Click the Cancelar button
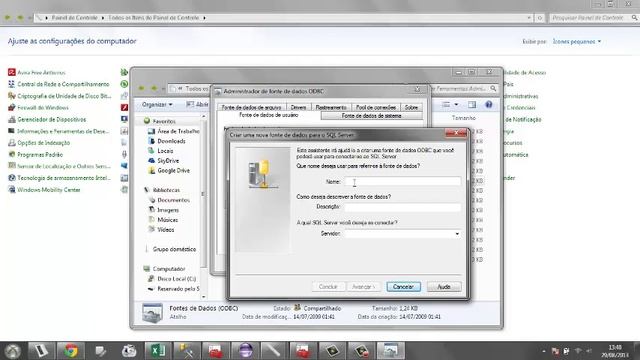Image resolution: width=640 pixels, height=360 pixels. tap(403, 287)
